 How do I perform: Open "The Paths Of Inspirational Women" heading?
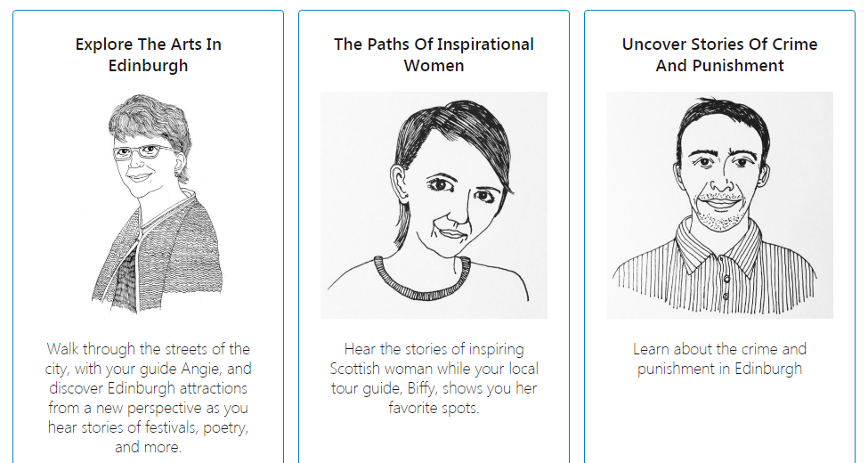click(434, 55)
